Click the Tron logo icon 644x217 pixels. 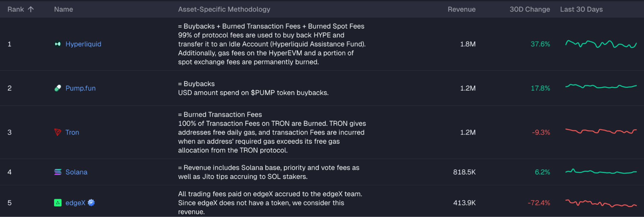click(x=58, y=132)
